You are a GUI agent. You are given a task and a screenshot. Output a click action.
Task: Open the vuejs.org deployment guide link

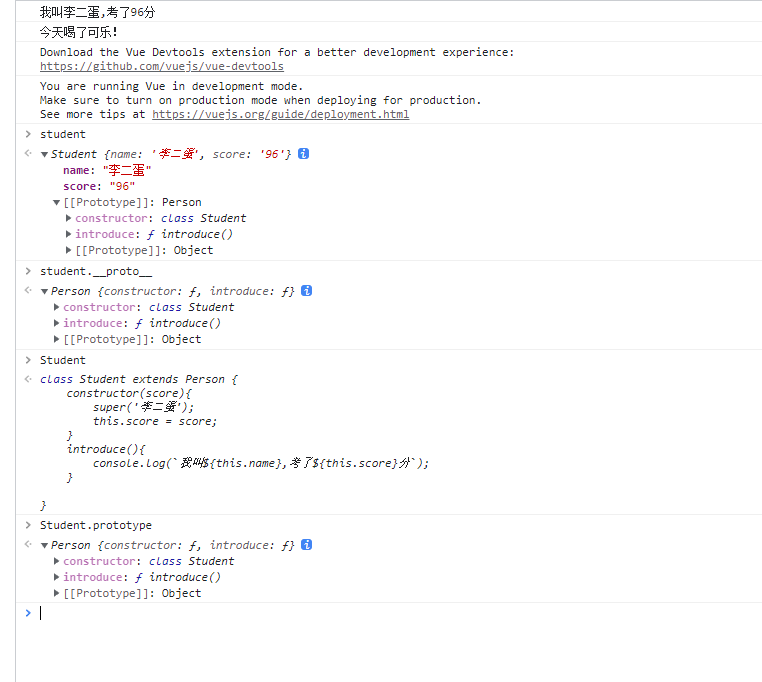[x=280, y=114]
